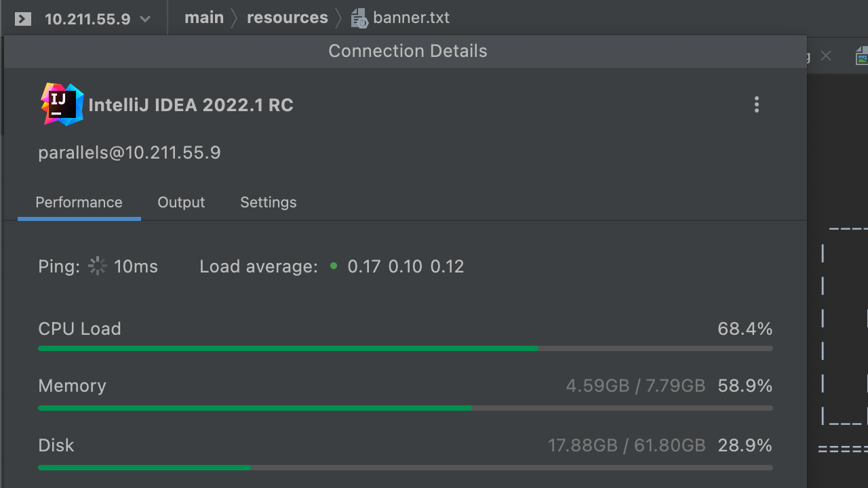868x488 pixels.
Task: Click the remote terminal icon beside the host address
Action: pos(23,18)
